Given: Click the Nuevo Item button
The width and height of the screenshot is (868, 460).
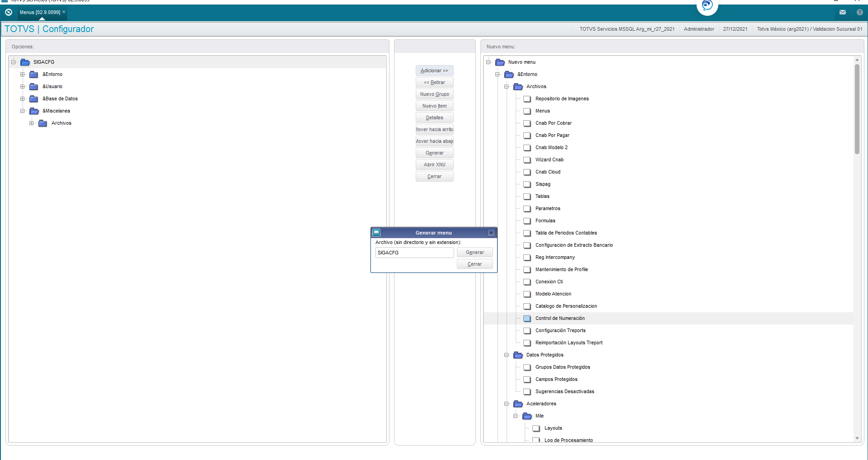Looking at the screenshot, I should click(434, 106).
